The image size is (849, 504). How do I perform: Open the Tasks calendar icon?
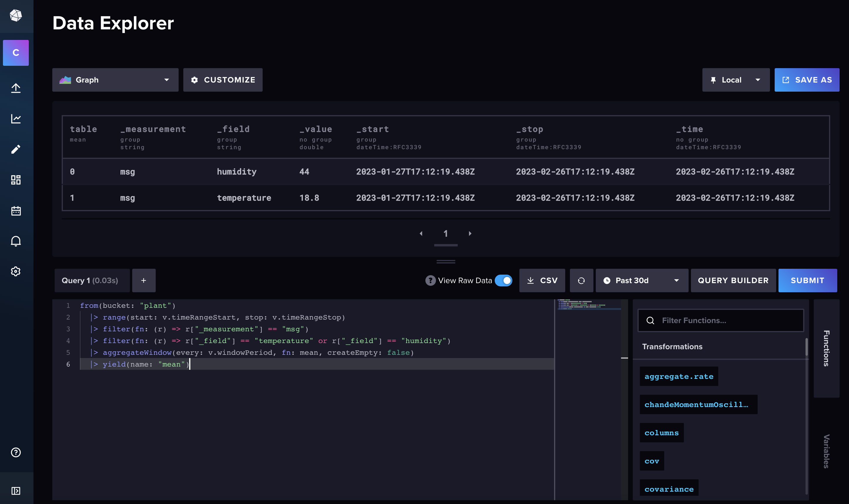pos(16,211)
